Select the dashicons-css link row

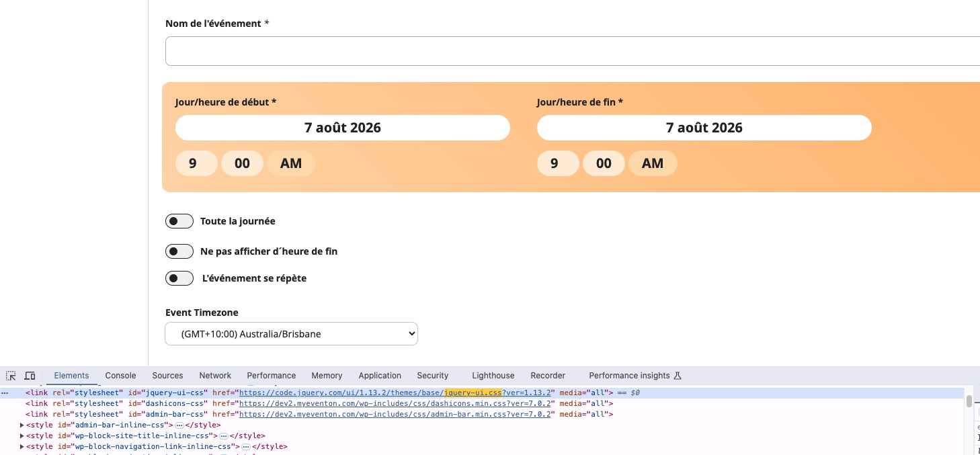click(x=483, y=403)
